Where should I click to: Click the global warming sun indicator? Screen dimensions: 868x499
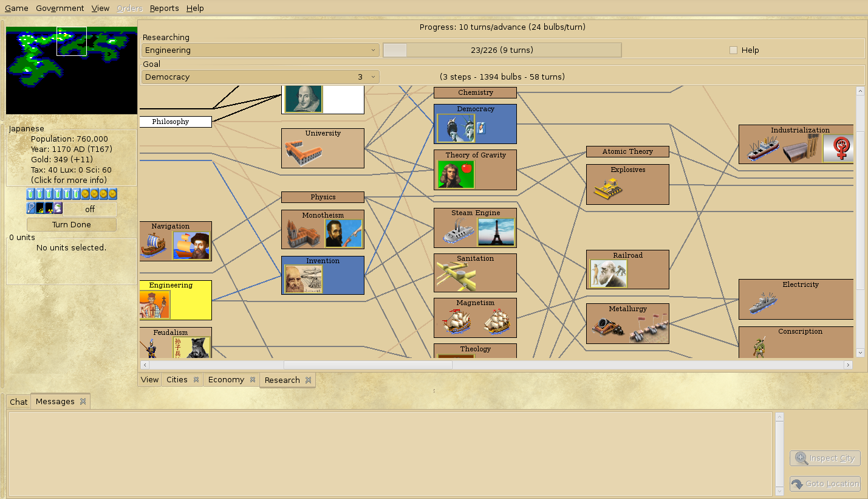[40, 208]
